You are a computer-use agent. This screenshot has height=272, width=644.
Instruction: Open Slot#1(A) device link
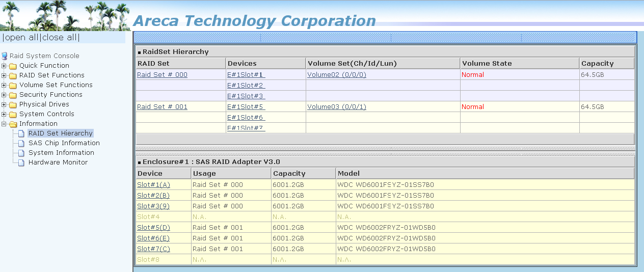point(153,185)
